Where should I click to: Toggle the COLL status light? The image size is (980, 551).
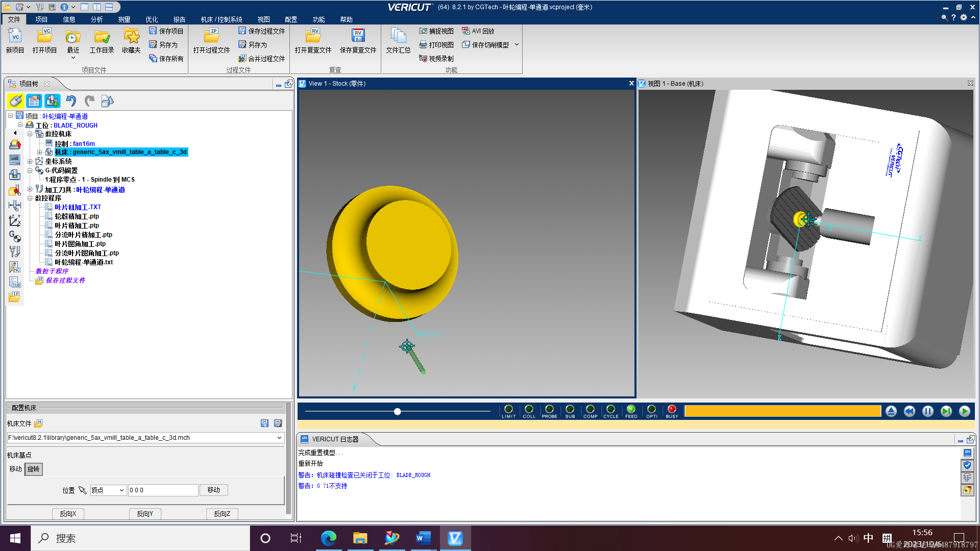click(x=529, y=409)
